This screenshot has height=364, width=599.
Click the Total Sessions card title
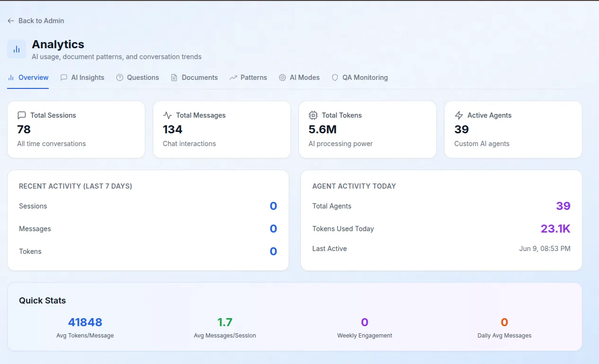[53, 115]
